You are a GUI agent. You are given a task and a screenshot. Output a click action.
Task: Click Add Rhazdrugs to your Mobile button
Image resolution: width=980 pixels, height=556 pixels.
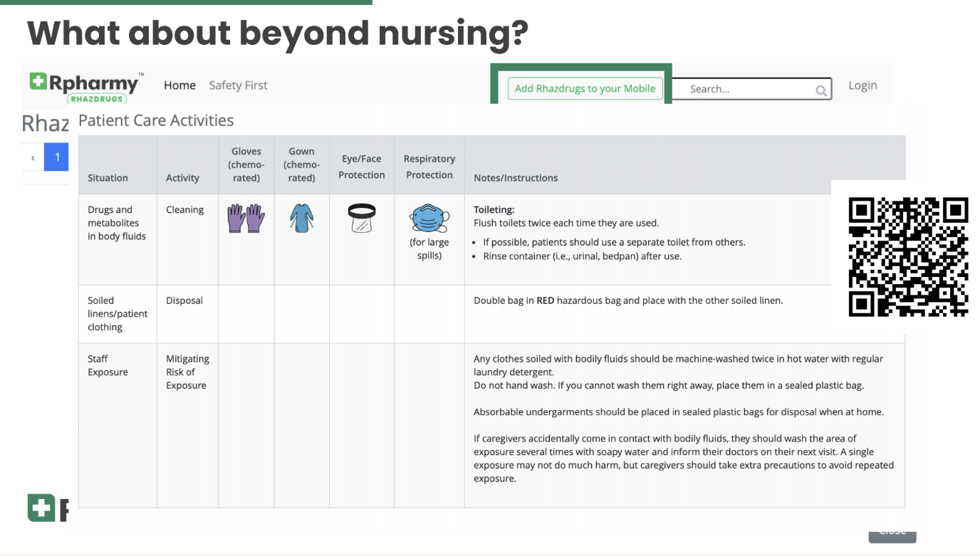point(585,88)
